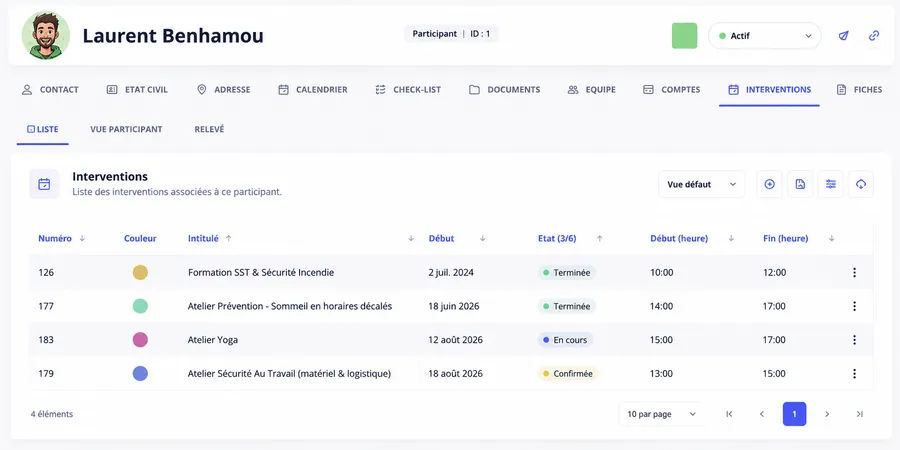Click the paper plane send icon

(x=843, y=36)
